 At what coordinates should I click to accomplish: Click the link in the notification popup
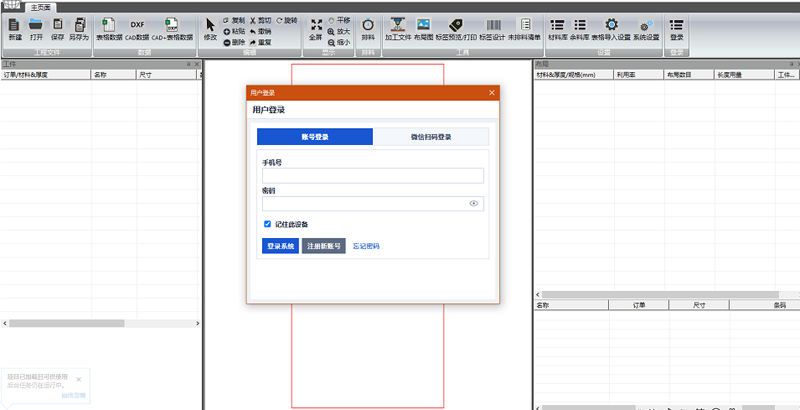[x=74, y=395]
